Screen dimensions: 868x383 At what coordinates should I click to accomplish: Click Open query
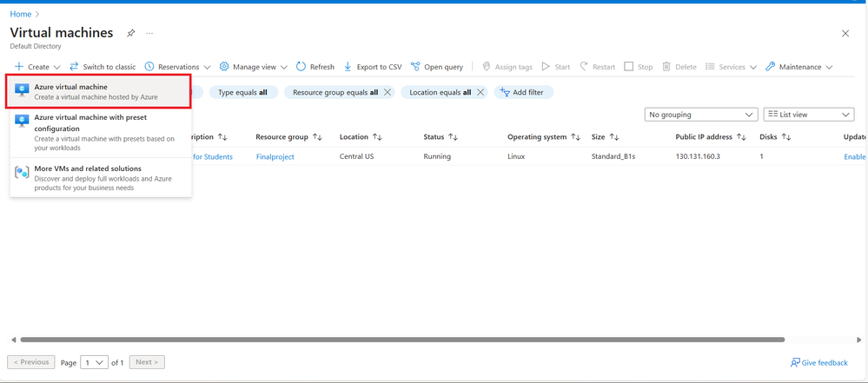(x=437, y=67)
